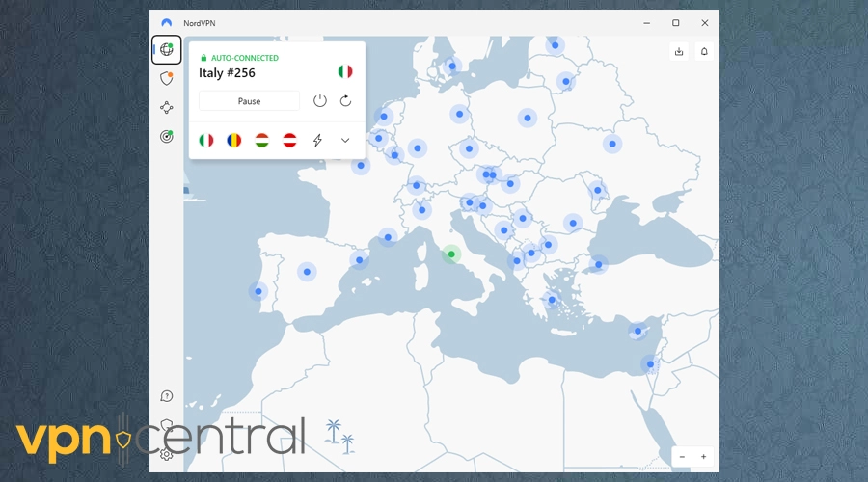Open the globe VPN map sidebar icon
This screenshot has width=868, height=482.
167,50
